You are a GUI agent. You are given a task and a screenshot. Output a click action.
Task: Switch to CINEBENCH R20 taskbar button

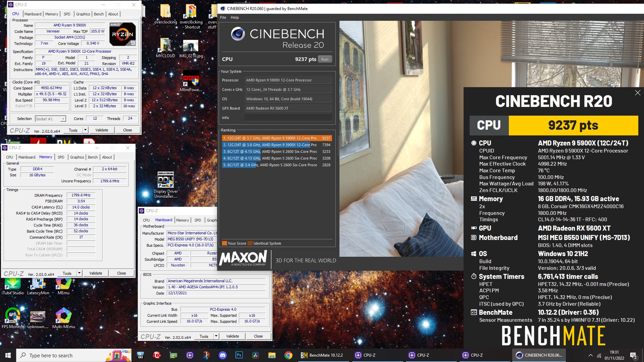point(539,355)
